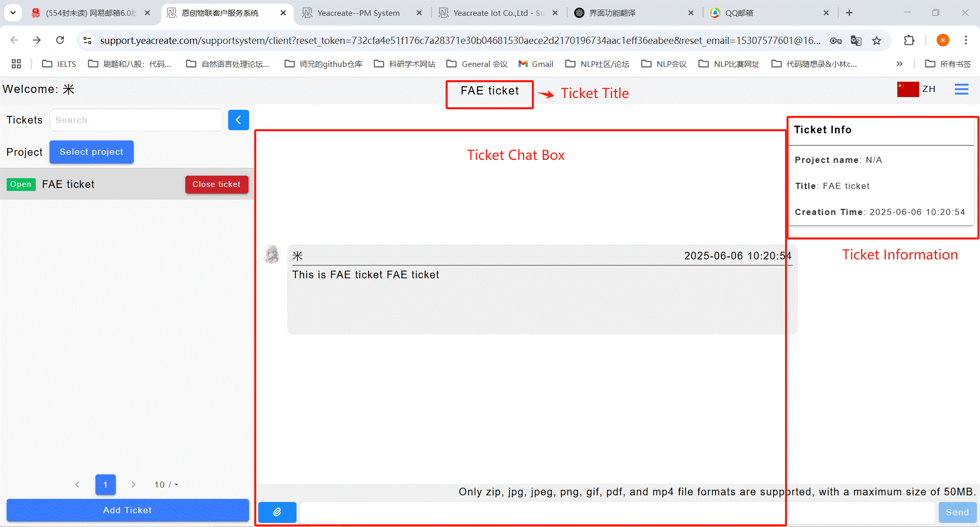Click the ticket Search input field
Screen dimensions: 980x527
136,120
